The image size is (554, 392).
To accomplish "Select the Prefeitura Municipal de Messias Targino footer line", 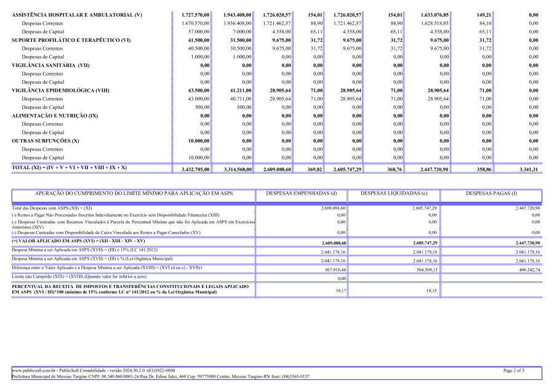I will 160,376.
